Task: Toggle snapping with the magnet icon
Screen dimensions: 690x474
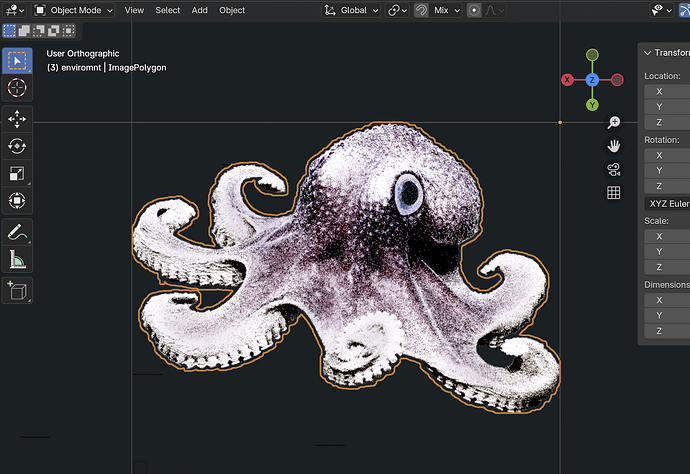Action: click(x=422, y=10)
